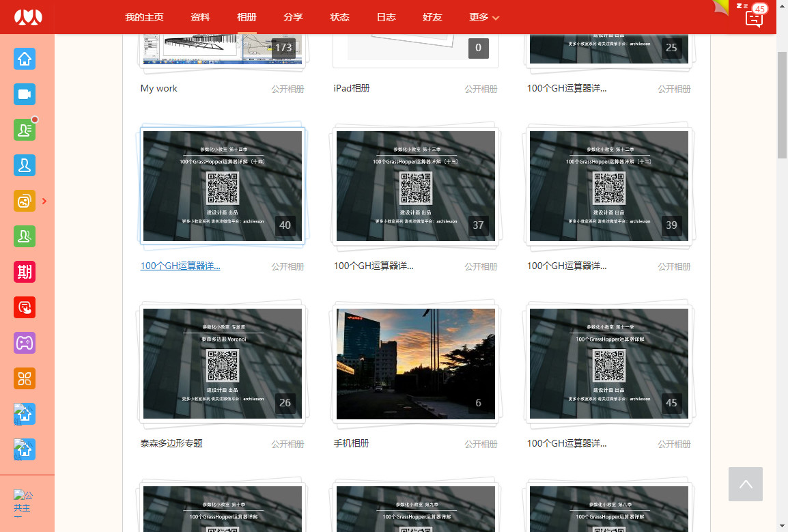Open the orange four-squares apps icon
This screenshot has height=532, width=788.
click(25, 378)
